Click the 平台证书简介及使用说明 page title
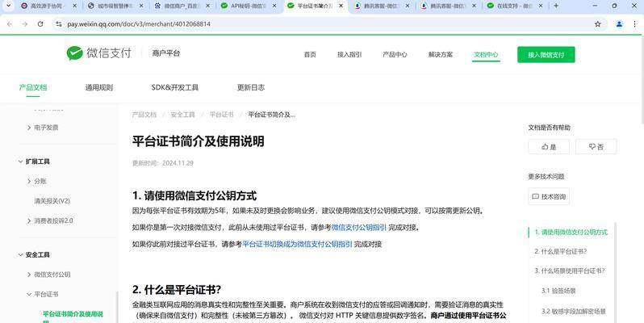The image size is (644, 323). coord(198,141)
